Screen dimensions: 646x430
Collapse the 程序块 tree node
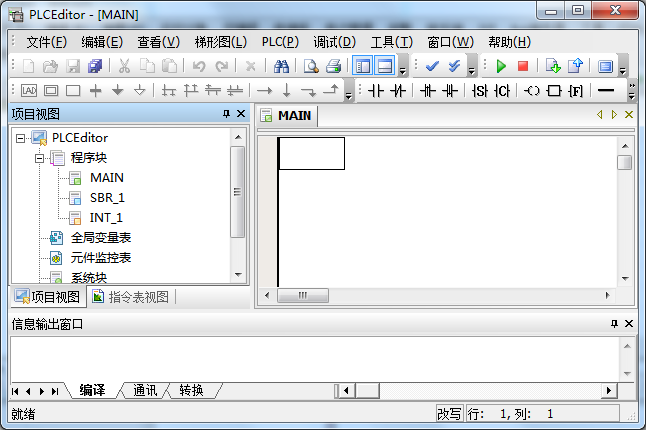[x=40, y=158]
